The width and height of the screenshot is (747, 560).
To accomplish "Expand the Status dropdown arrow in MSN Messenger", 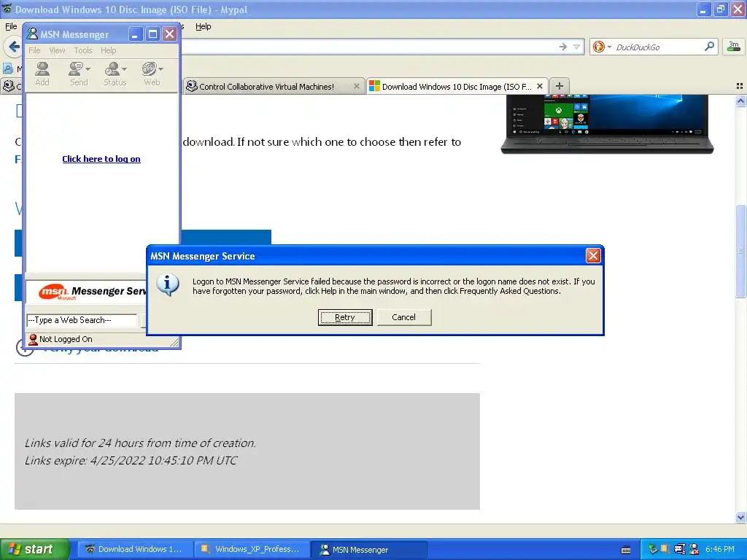I will 124,69.
